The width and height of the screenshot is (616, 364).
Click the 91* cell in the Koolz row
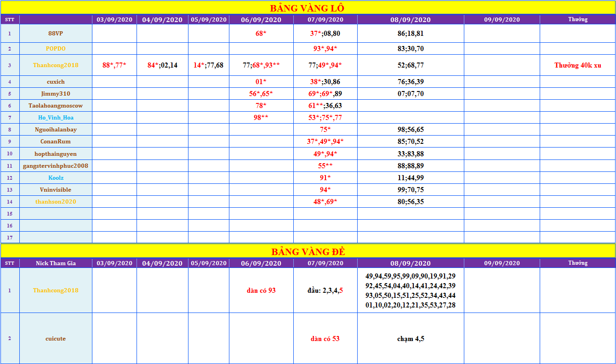click(325, 177)
